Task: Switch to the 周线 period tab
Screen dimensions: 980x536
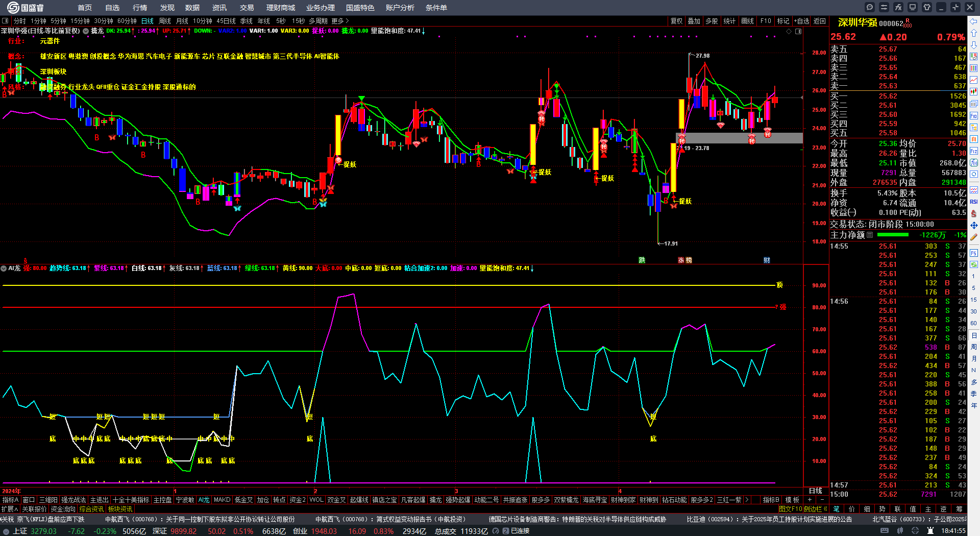Action: pos(165,21)
